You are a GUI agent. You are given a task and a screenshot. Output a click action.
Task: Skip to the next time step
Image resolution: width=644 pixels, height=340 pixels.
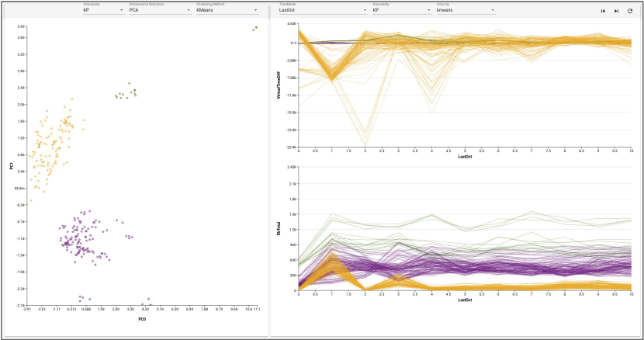[616, 11]
